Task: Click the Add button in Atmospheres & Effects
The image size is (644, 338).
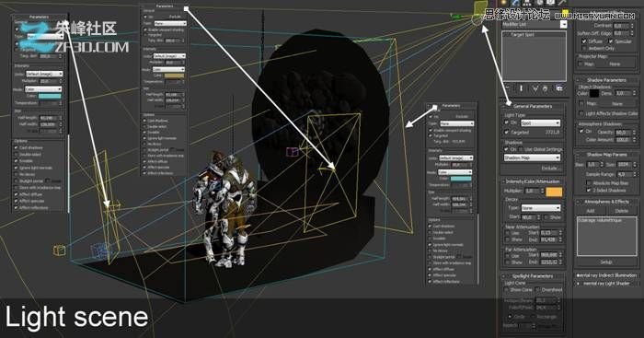Action: (x=591, y=211)
